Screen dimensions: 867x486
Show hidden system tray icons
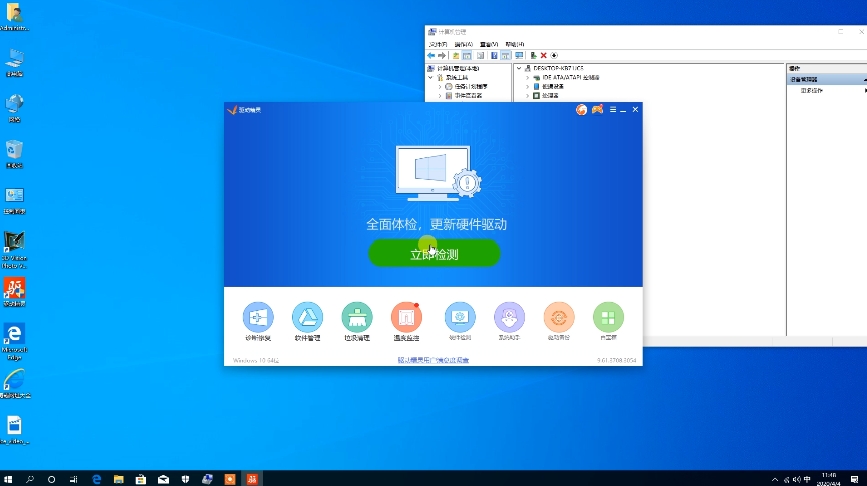(775, 479)
